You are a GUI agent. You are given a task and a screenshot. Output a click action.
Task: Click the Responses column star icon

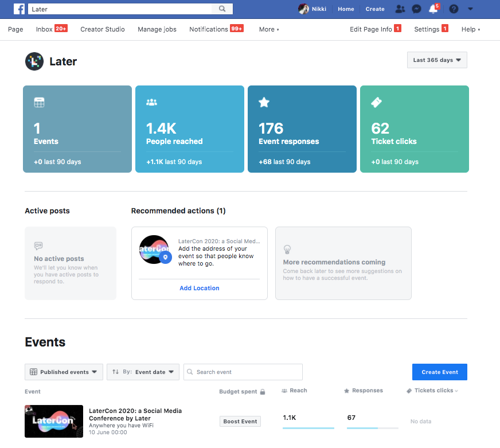click(347, 391)
